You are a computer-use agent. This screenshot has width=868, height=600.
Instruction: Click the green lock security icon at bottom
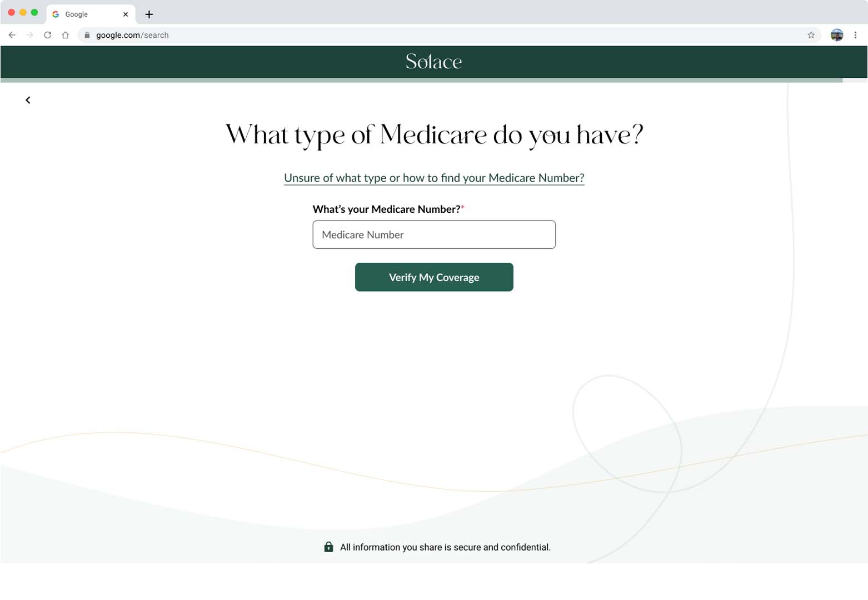328,547
